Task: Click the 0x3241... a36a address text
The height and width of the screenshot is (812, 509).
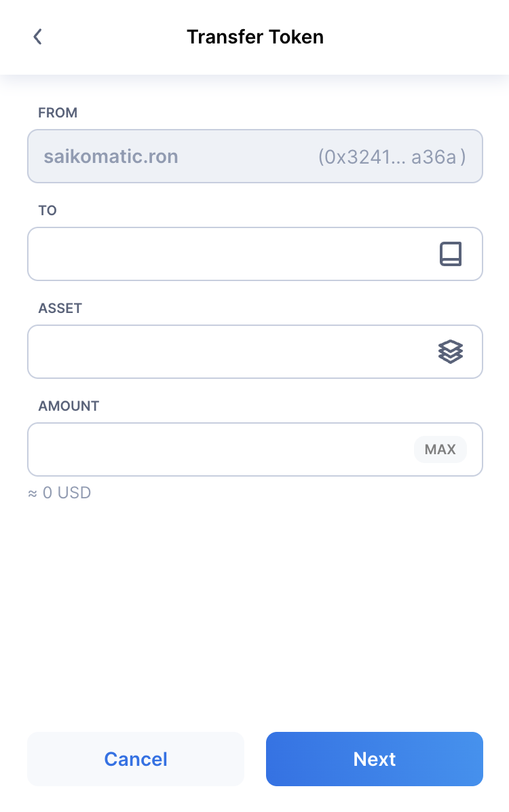Action: tap(392, 156)
